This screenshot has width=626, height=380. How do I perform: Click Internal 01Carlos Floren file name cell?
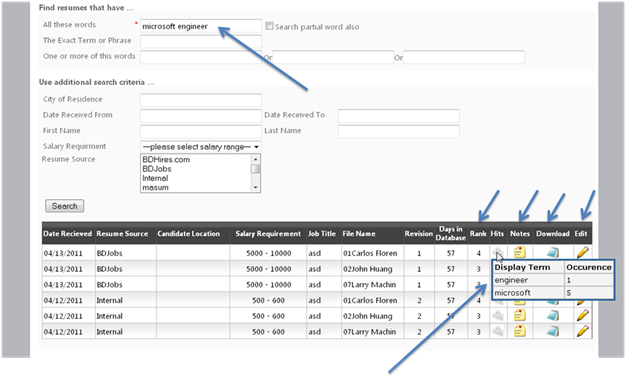(370, 300)
